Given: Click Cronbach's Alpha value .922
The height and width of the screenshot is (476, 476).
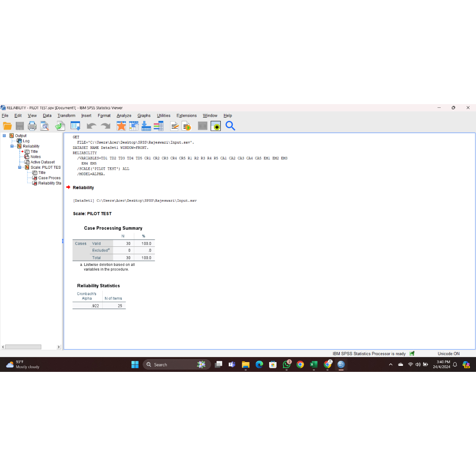Looking at the screenshot, I should coord(95,306).
